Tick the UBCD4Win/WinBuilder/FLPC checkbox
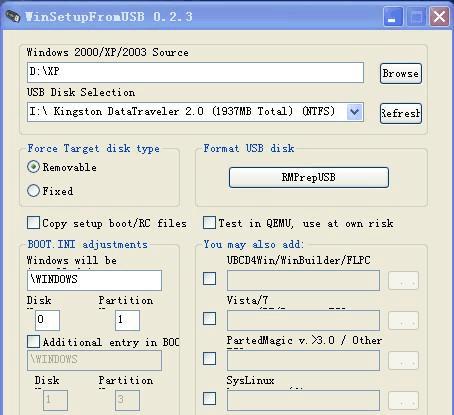This screenshot has width=454, height=415. click(x=209, y=279)
